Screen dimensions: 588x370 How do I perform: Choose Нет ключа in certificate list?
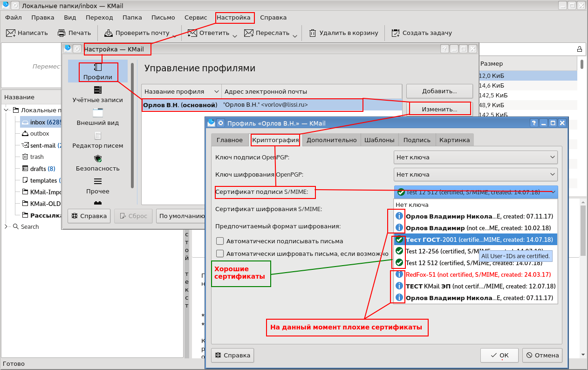coord(475,205)
